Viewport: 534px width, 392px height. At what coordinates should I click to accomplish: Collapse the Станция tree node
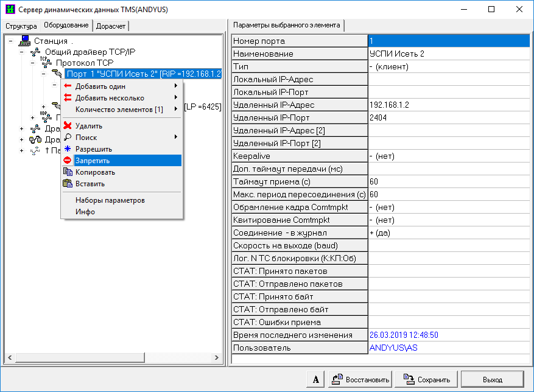coord(11,41)
